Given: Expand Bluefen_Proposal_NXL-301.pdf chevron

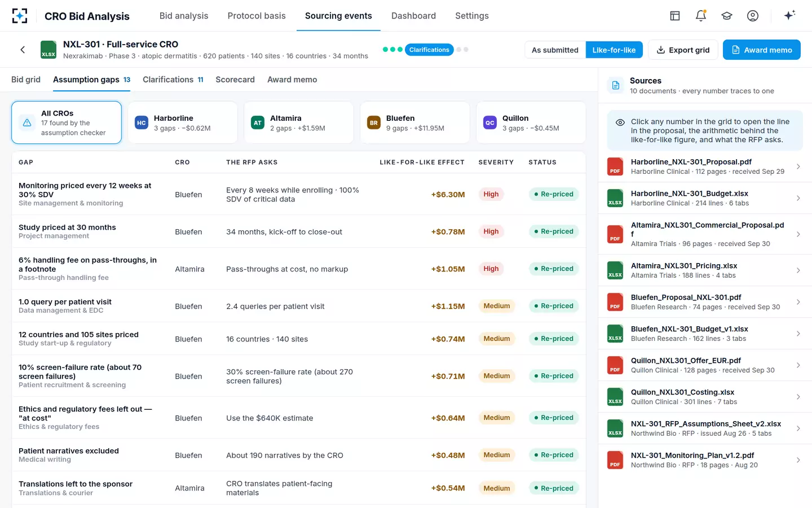Looking at the screenshot, I should tap(798, 302).
